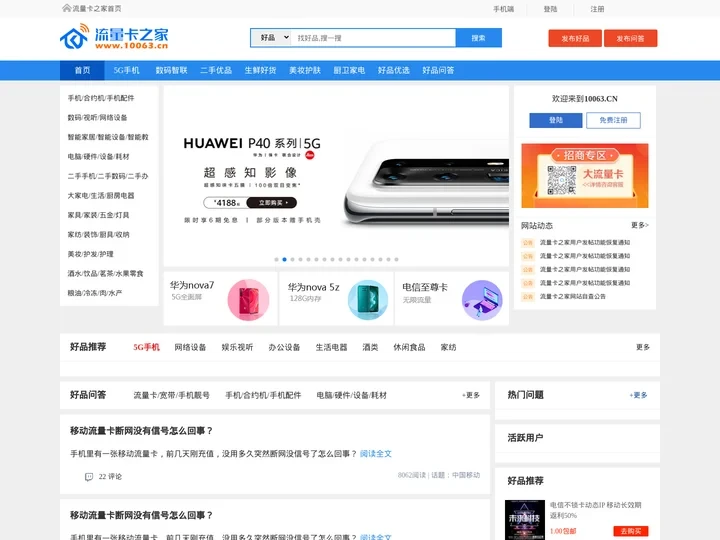Click the product thumbnail under 好品推荐 sidebar

tap(525, 520)
